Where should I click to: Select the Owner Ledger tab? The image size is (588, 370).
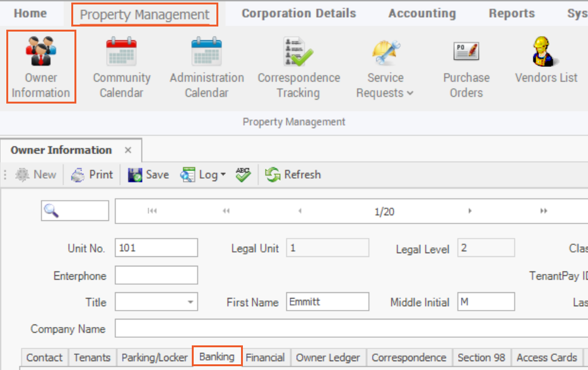coord(327,357)
